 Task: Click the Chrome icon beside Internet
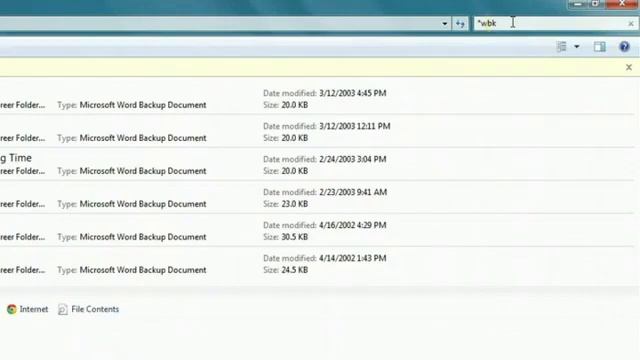click(x=12, y=309)
